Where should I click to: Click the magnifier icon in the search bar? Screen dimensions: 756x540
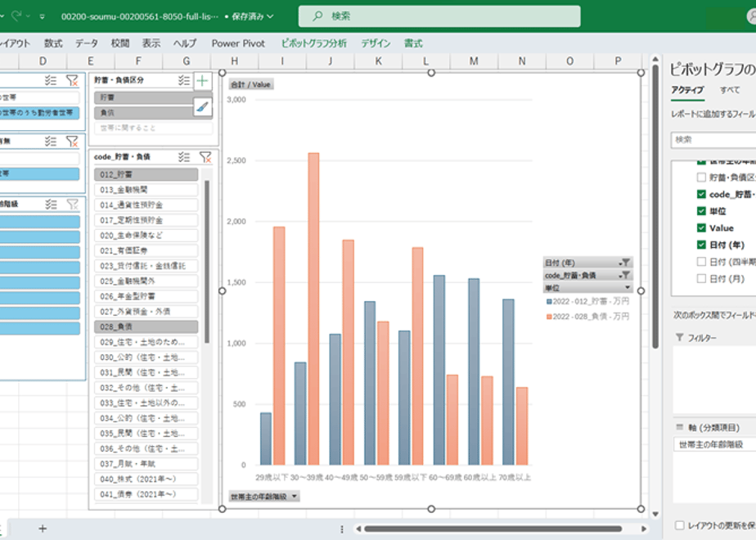click(x=317, y=16)
